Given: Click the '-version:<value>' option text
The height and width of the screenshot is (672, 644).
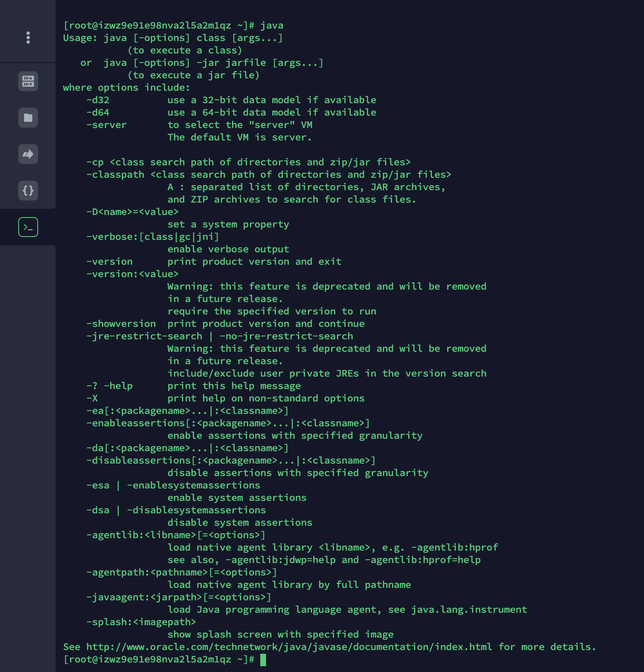Looking at the screenshot, I should click(x=132, y=274).
